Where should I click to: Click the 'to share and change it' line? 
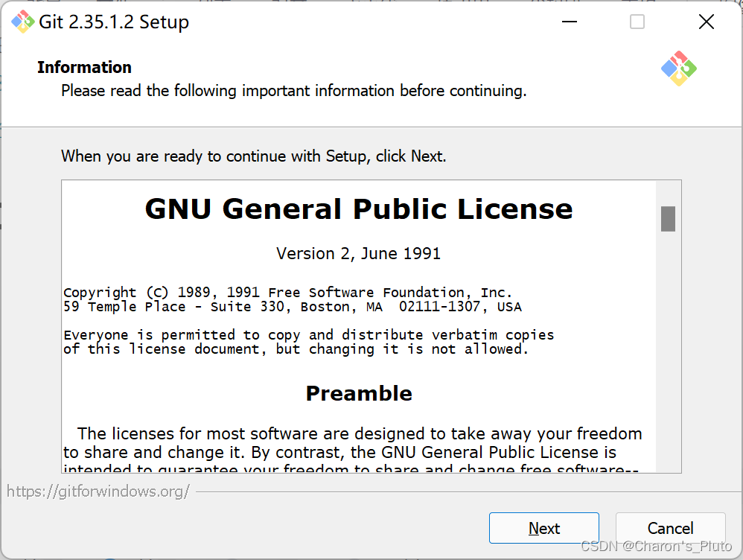coord(339,452)
